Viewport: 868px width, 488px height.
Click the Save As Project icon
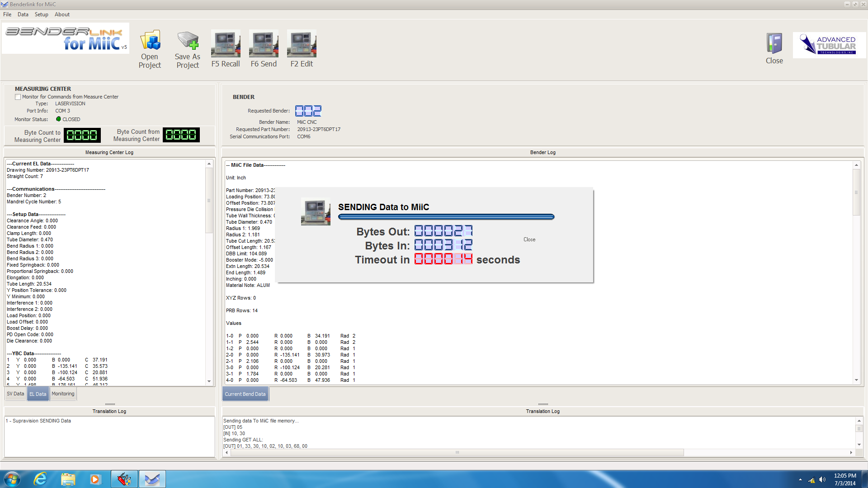pos(188,49)
